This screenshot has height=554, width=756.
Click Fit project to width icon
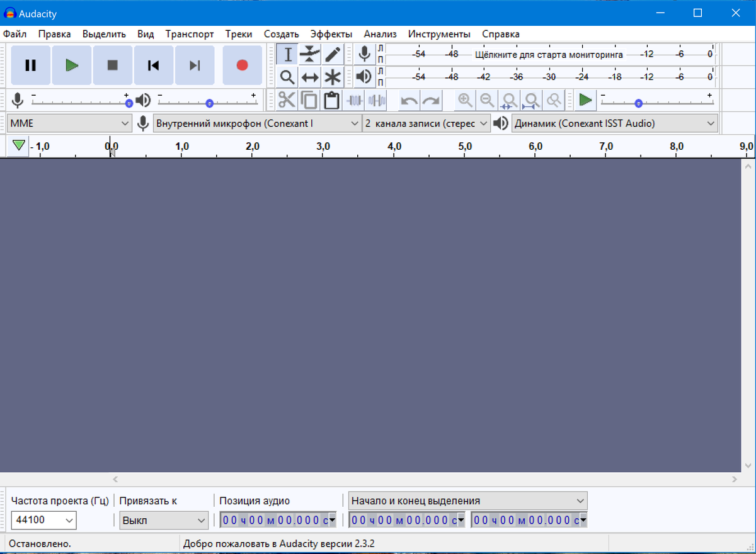point(532,100)
